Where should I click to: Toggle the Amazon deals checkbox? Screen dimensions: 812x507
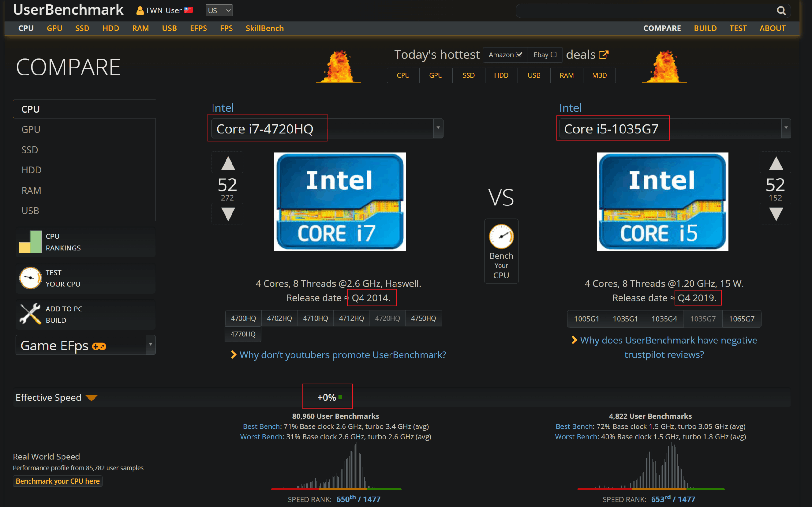pyautogui.click(x=519, y=54)
